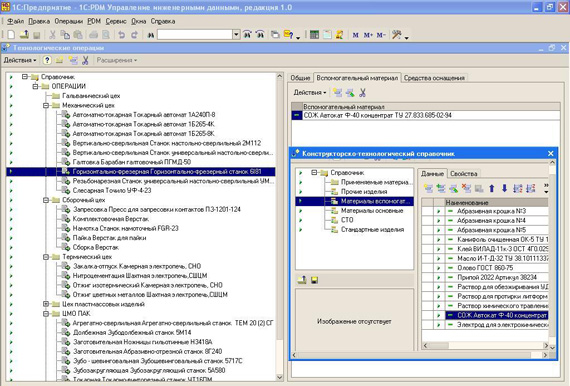This screenshot has height=386, width=570.
Task: Switch to the Средства оснащения tab
Action: point(434,78)
